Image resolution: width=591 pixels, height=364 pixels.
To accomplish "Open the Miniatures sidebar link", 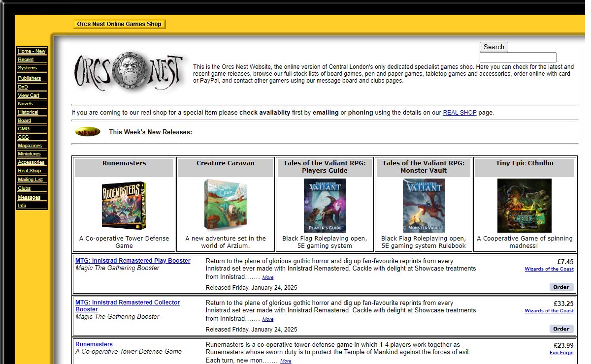I will pyautogui.click(x=29, y=154).
